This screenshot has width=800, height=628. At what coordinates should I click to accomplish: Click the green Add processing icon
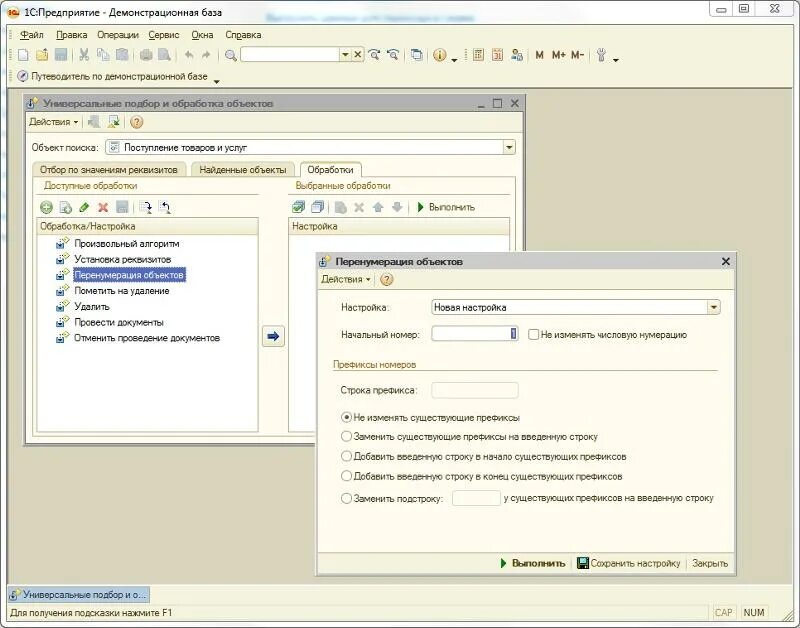tap(46, 207)
